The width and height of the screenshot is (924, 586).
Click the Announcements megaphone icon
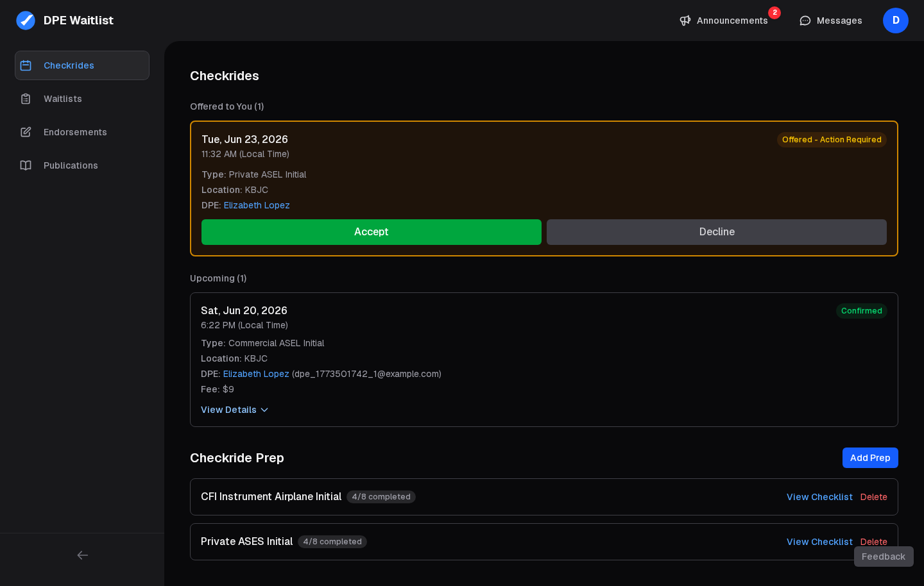coord(685,21)
